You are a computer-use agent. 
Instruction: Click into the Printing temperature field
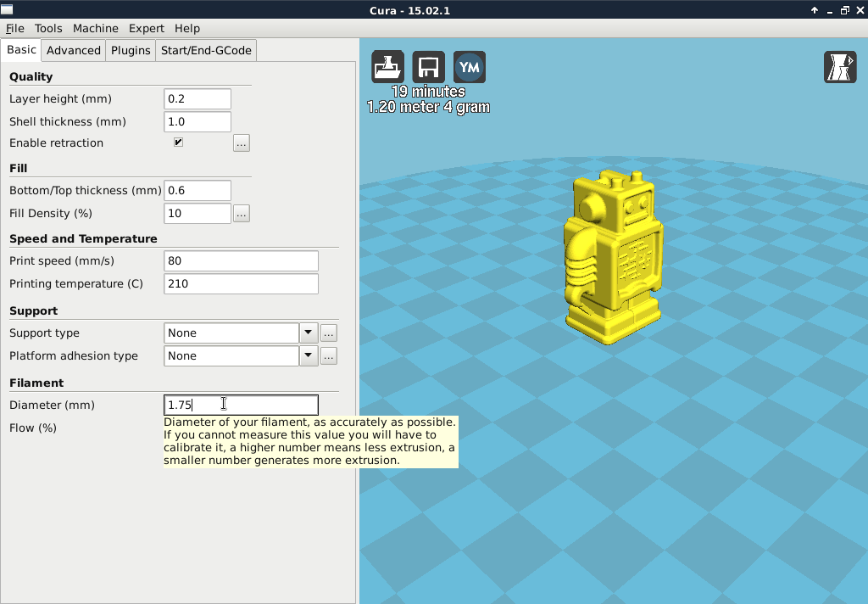[241, 284]
